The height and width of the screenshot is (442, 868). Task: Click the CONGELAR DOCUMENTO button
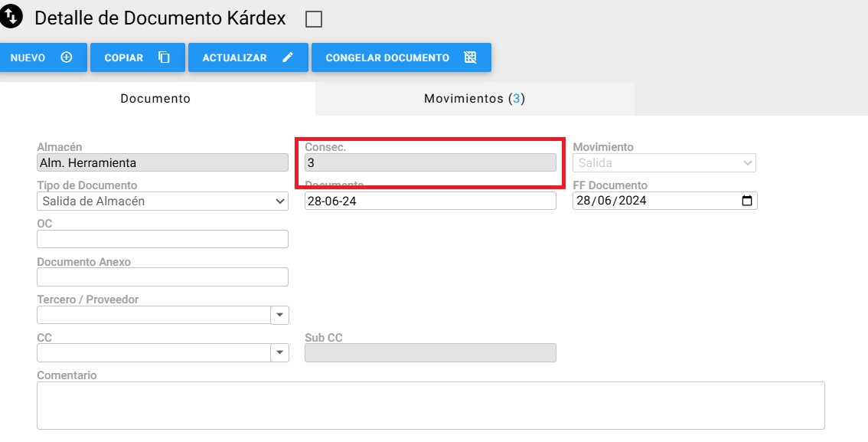tap(401, 57)
